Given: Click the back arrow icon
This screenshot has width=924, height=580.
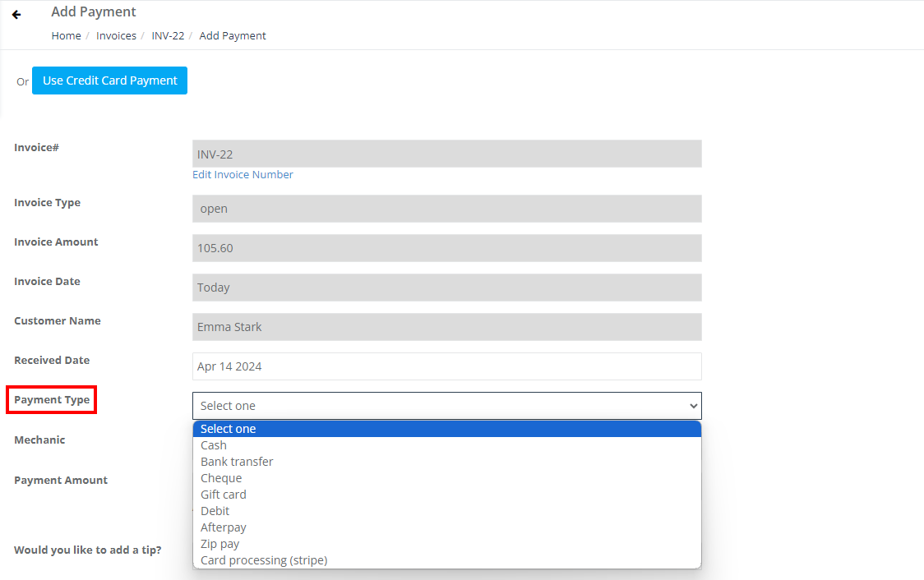Looking at the screenshot, I should point(16,15).
